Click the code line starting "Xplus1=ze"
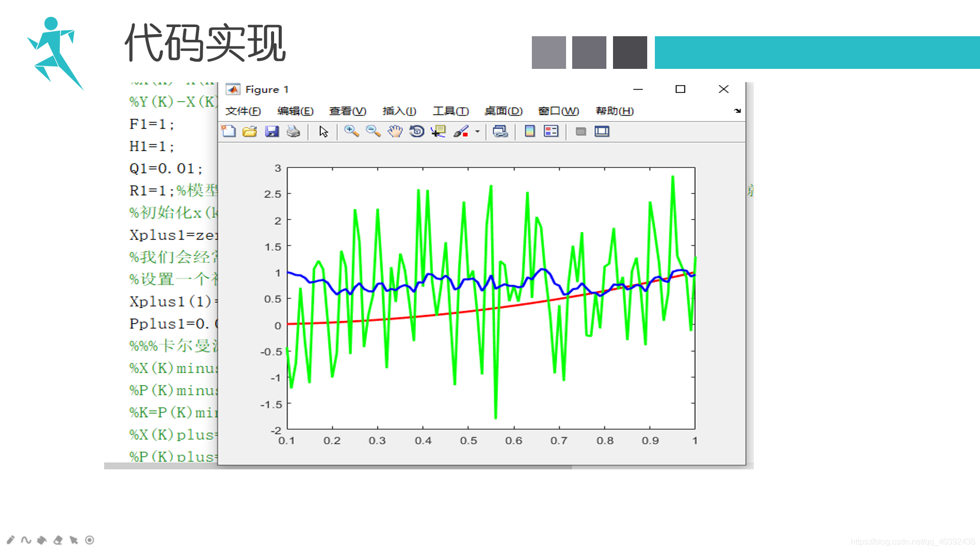980x551 pixels. coord(174,235)
